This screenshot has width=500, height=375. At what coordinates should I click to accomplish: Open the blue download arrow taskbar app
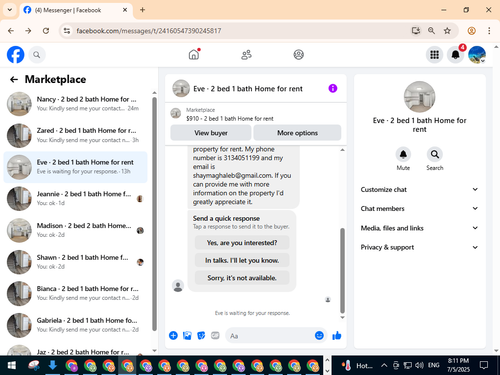click(x=52, y=365)
